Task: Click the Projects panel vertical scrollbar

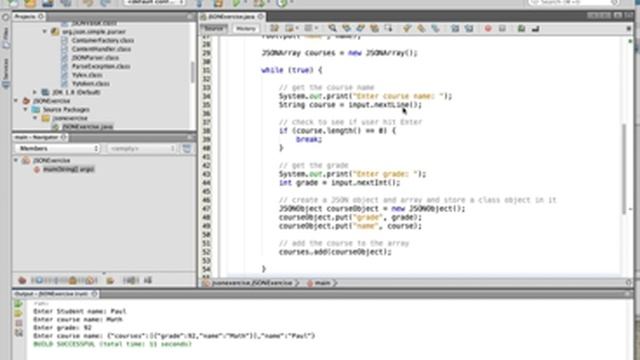Action: (192, 71)
